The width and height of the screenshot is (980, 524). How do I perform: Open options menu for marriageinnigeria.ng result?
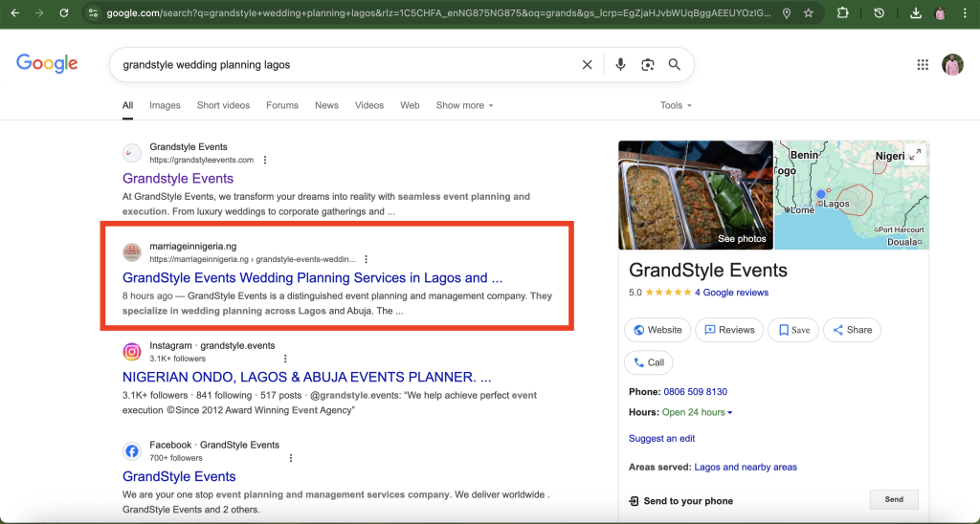[367, 259]
